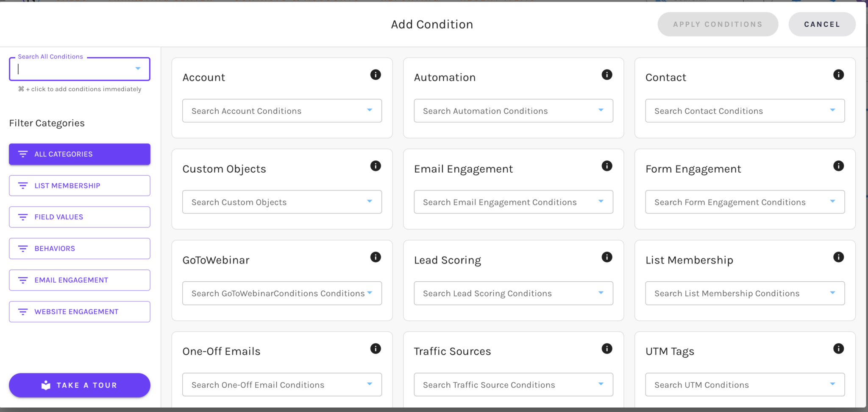Click the filter icon beside BEHAVIORS

click(23, 248)
